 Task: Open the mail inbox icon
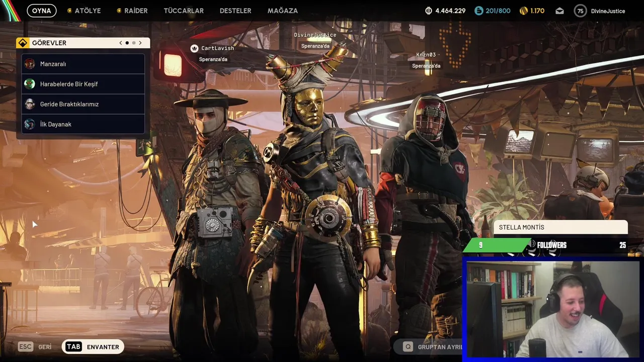pyautogui.click(x=559, y=11)
